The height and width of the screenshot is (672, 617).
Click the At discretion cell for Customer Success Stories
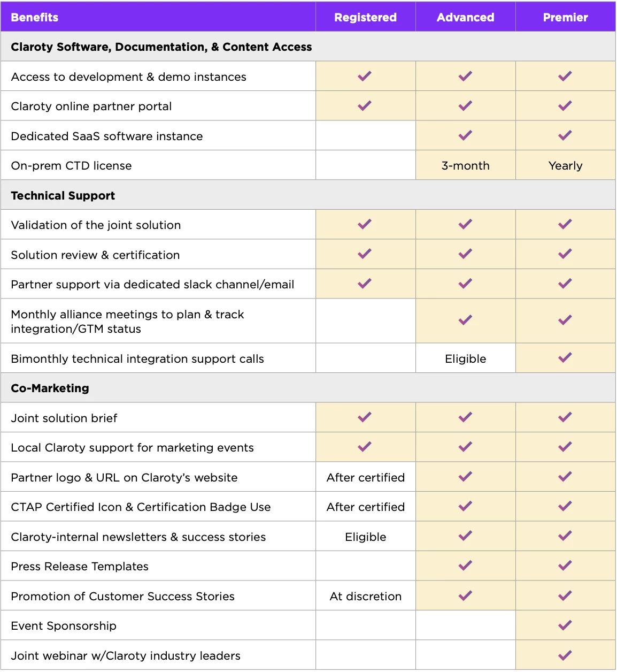tap(365, 596)
